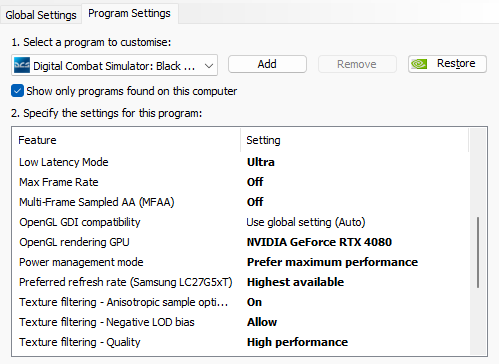Open the Max Frame Rate Off value
This screenshot has height=364, width=499.
[255, 182]
